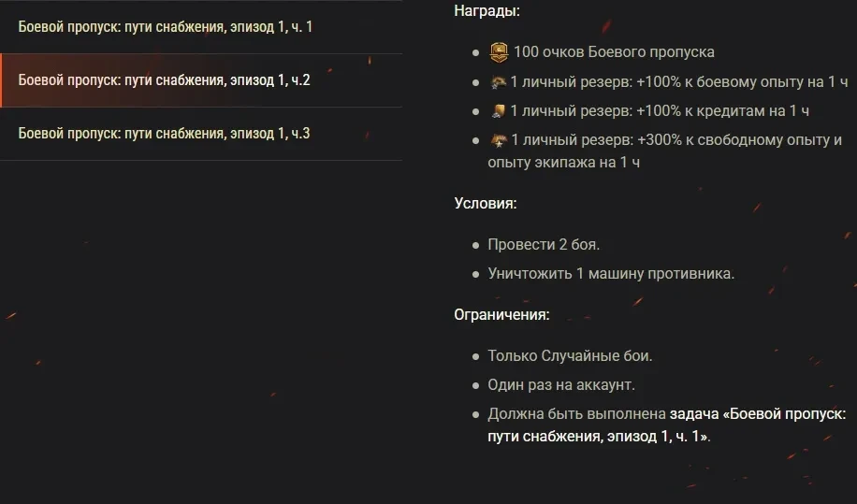Image resolution: width=857 pixels, height=504 pixels.
Task: Click the «Ограничения:» heading
Action: pos(501,315)
